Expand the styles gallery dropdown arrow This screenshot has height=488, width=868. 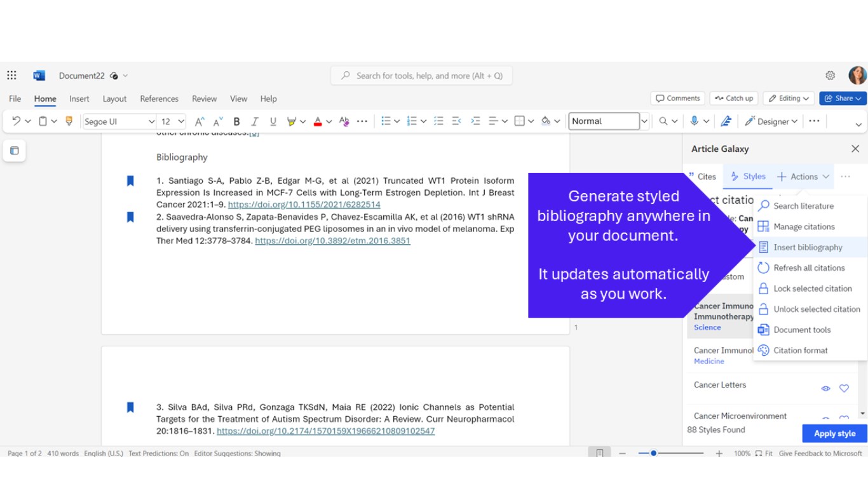point(644,121)
